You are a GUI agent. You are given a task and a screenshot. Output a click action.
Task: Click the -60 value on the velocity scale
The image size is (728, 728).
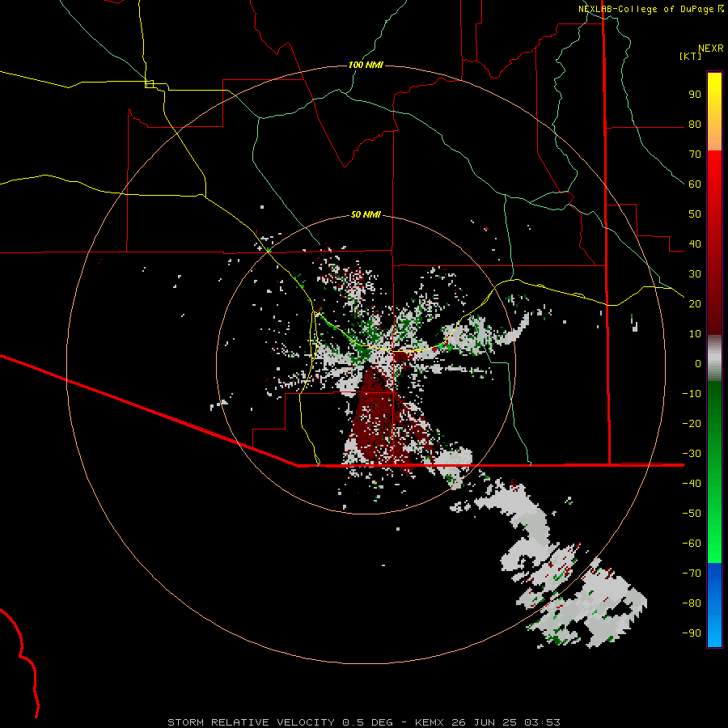pos(692,544)
